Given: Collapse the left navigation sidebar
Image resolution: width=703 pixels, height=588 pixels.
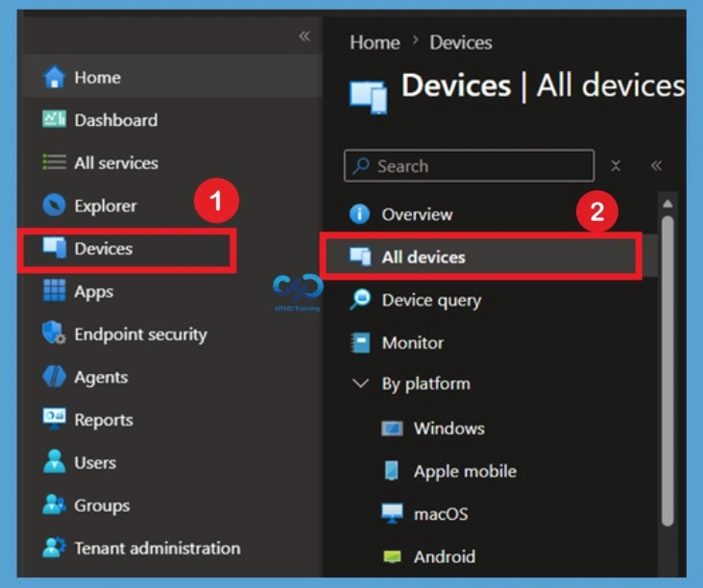Looking at the screenshot, I should [304, 36].
